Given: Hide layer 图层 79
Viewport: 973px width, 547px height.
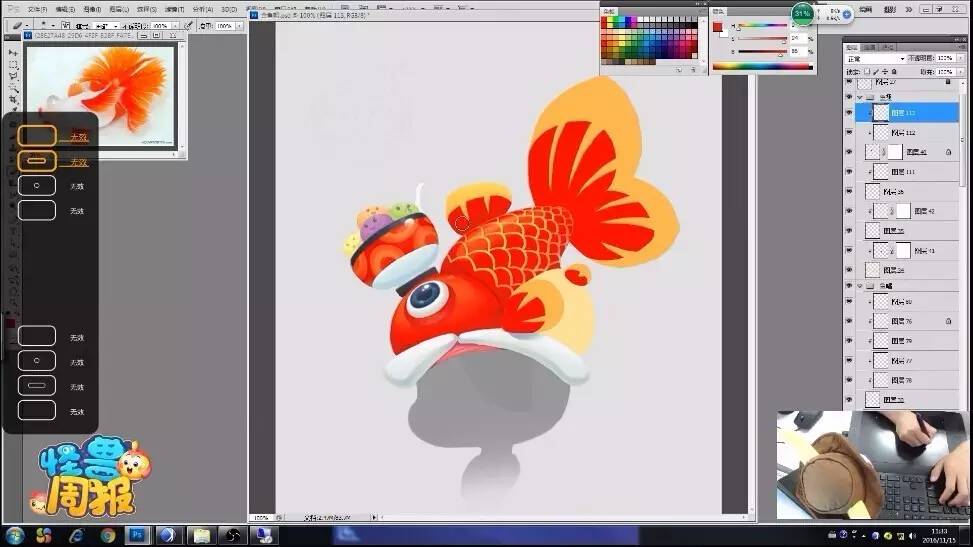Looking at the screenshot, I should point(850,341).
